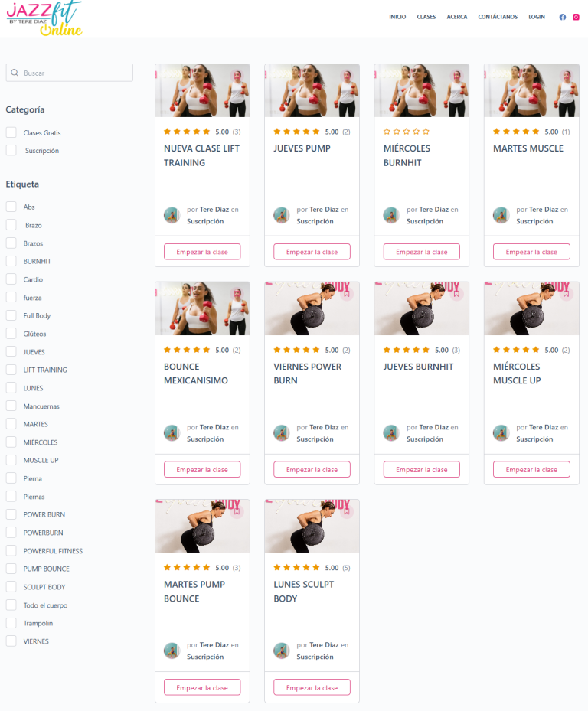This screenshot has width=588, height=711.
Task: Click Tere Diaz avatar on Martes Muscle card
Action: [501, 215]
